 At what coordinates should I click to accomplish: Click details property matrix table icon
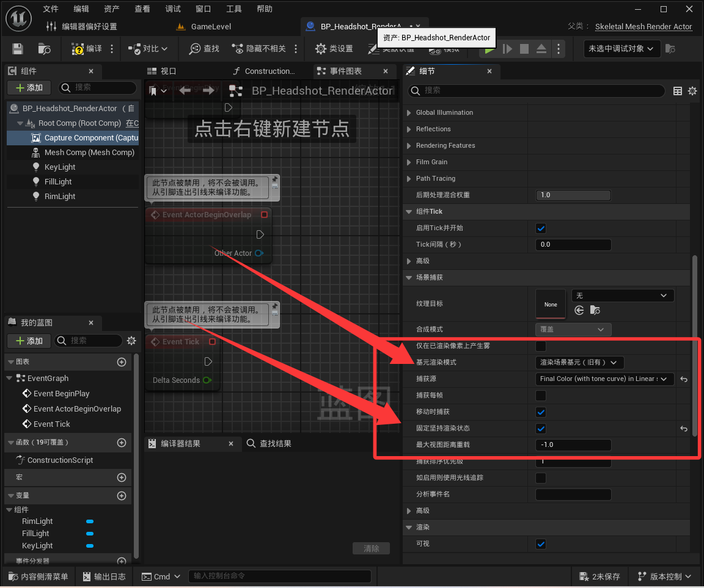[x=678, y=91]
